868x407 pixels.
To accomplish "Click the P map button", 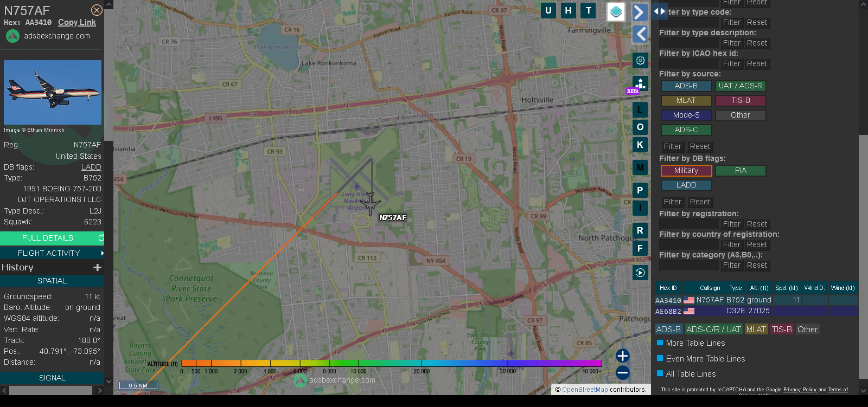I will 640,190.
